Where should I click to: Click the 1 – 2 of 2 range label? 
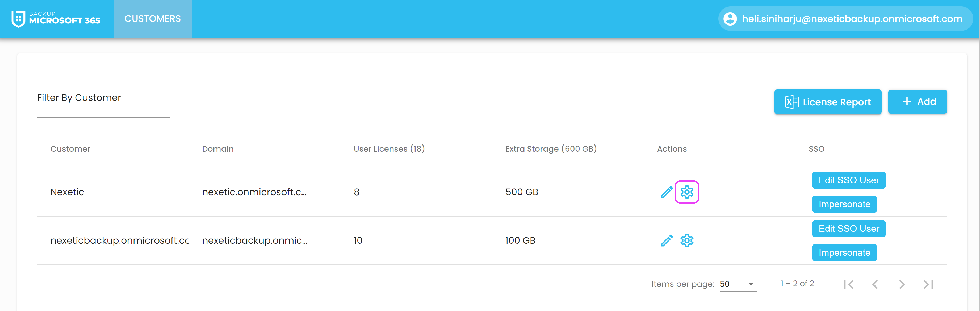click(797, 284)
